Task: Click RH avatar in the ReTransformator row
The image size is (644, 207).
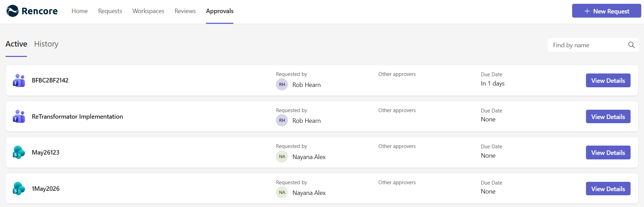Action: 282,120
